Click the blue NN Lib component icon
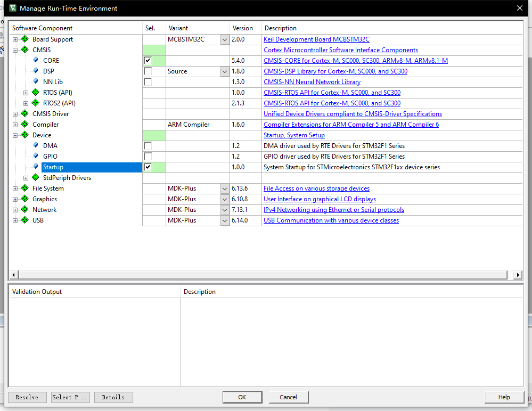 click(36, 81)
